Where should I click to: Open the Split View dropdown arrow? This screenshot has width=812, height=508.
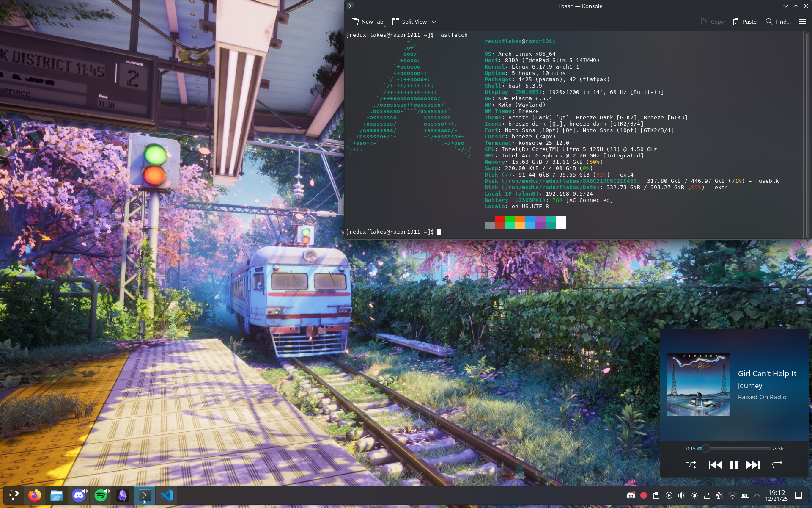pyautogui.click(x=433, y=22)
